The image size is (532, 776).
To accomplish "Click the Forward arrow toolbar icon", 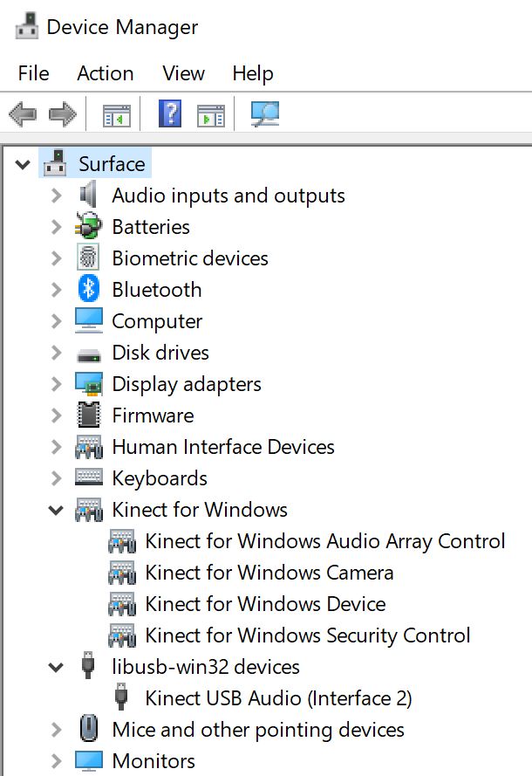I will coord(62,114).
